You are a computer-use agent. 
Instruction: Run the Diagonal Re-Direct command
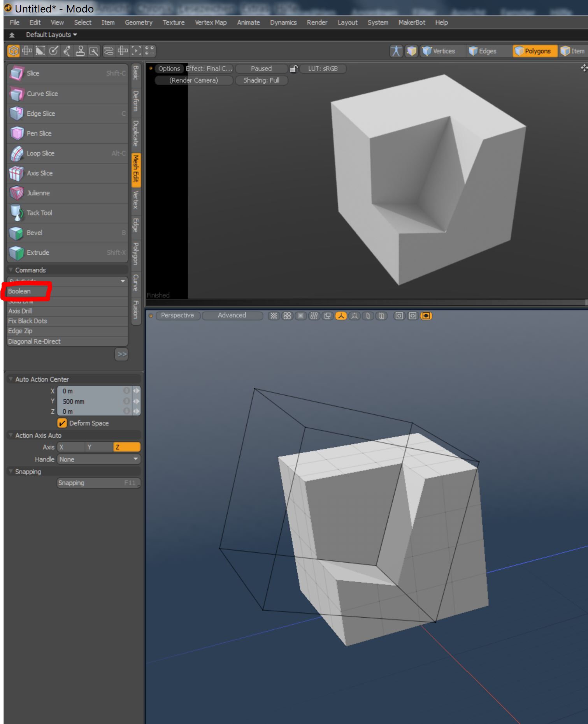click(68, 342)
